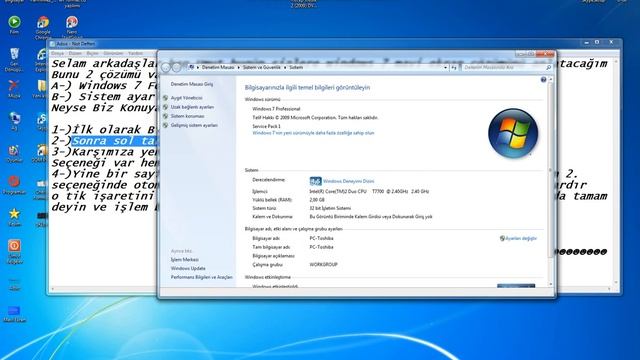640x360 pixels.
Task: Follow the link about getting more features with a new Windows 7 edition
Action: [x=313, y=133]
